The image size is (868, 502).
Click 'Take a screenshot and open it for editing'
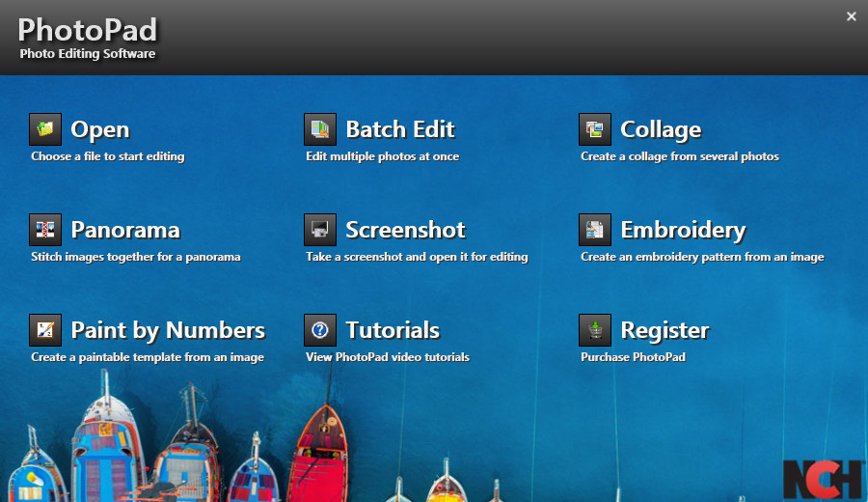pos(417,257)
